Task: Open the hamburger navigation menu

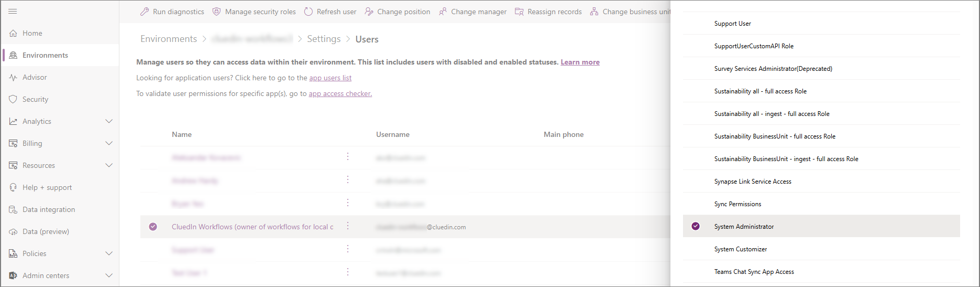Action: click(13, 11)
